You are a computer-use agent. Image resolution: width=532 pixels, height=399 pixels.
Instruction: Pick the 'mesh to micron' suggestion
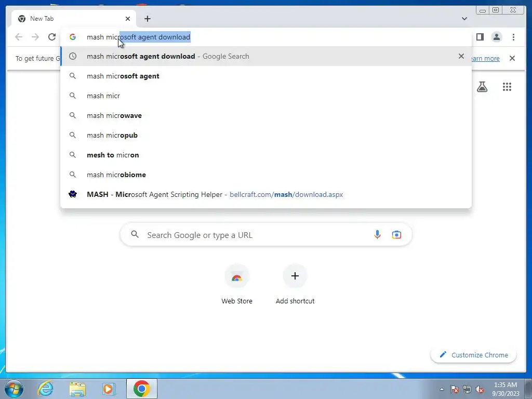pos(266,155)
